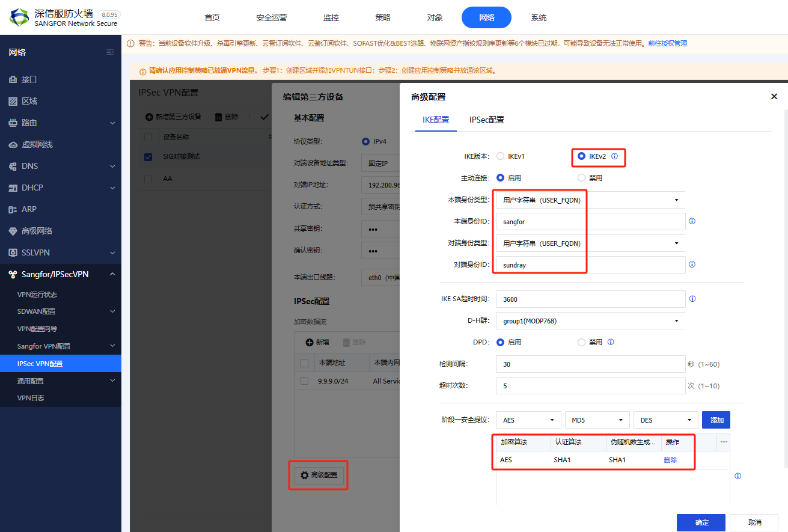788x532 pixels.
Task: Open the 本端身份类型 dropdown
Action: 591,200
